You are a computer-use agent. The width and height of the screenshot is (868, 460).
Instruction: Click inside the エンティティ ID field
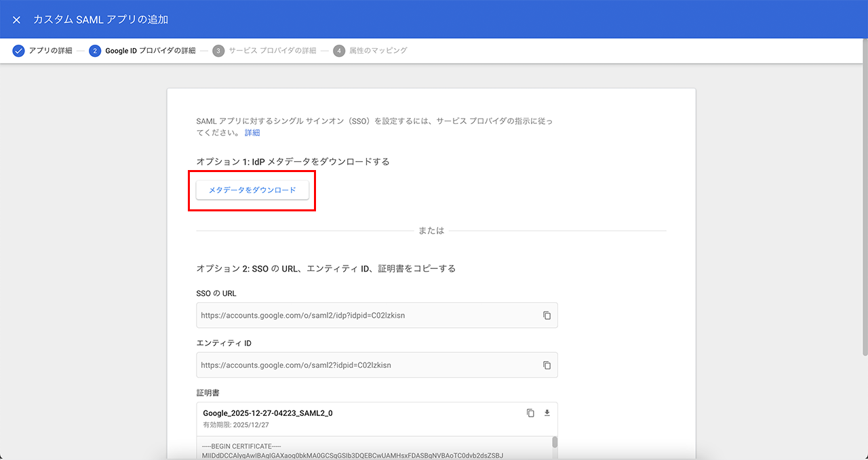(366, 365)
